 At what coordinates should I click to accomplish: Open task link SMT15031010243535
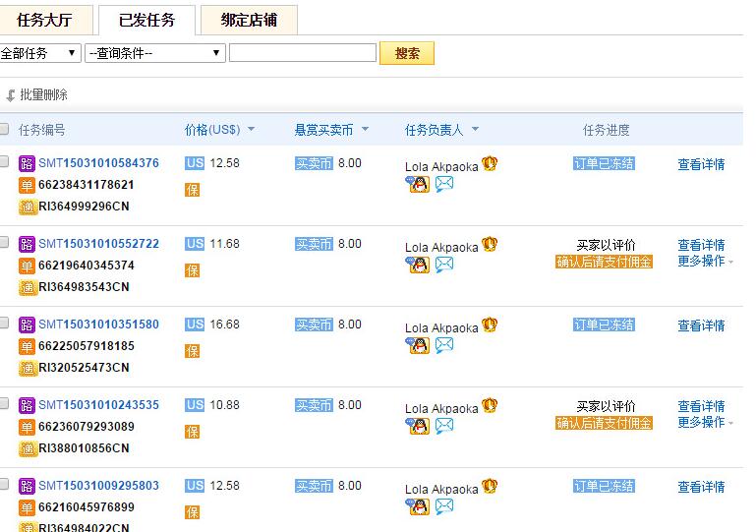(99, 405)
